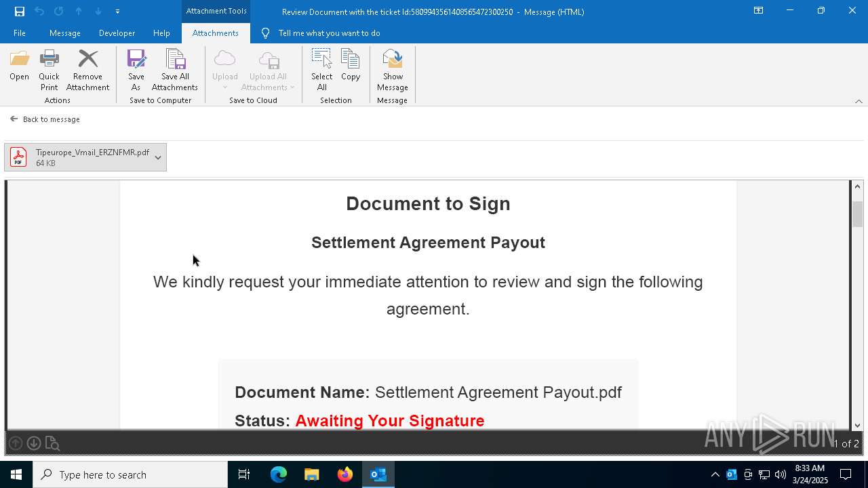Open File Explorer from the taskbar
The image size is (868, 488).
pos(312,474)
